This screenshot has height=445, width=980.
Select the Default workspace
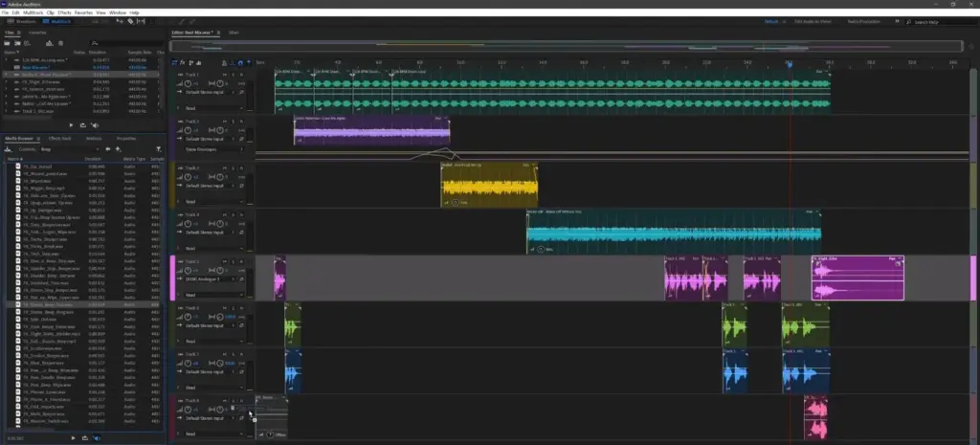click(771, 21)
